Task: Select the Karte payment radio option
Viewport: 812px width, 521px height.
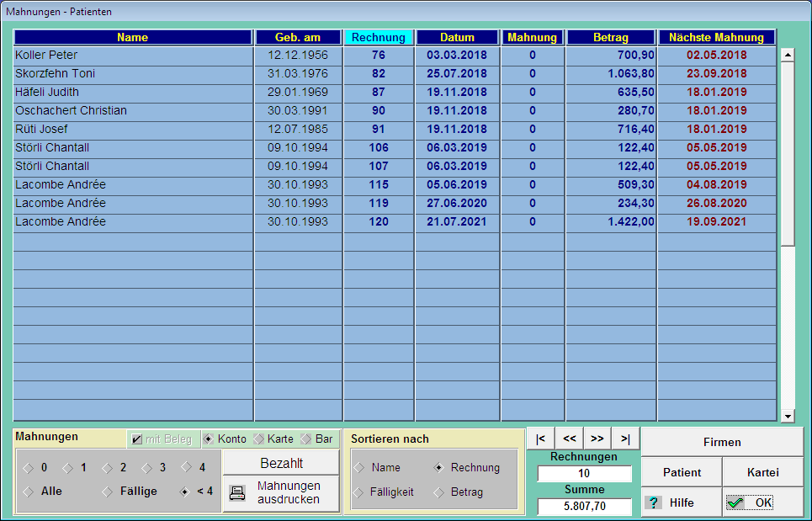Action: coord(259,439)
